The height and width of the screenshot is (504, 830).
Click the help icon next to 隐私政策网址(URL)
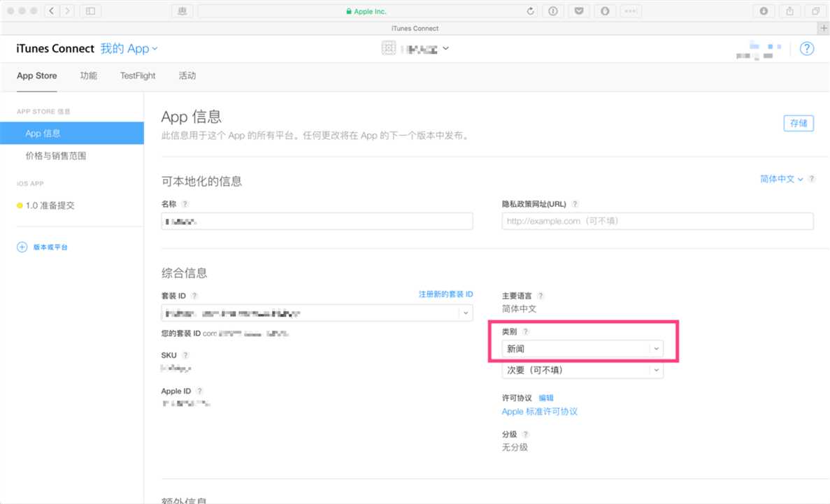575,204
